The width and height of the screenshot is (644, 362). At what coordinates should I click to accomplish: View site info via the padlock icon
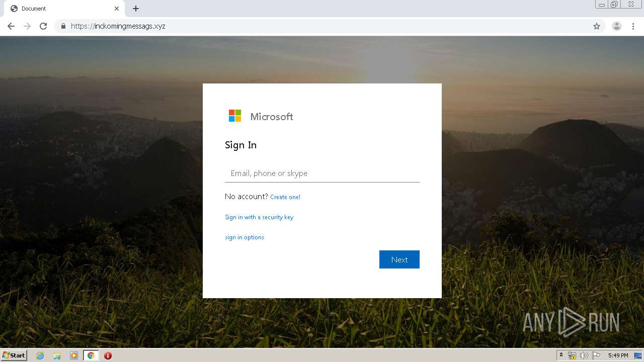(x=63, y=26)
